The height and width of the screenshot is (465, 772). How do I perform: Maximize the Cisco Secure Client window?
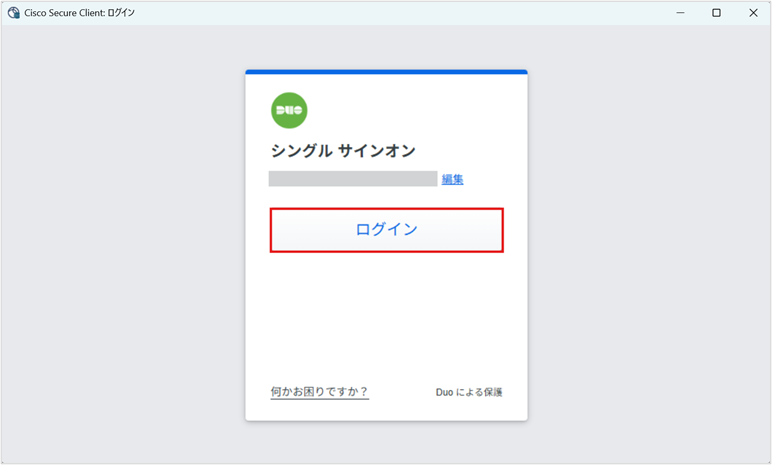(716, 13)
